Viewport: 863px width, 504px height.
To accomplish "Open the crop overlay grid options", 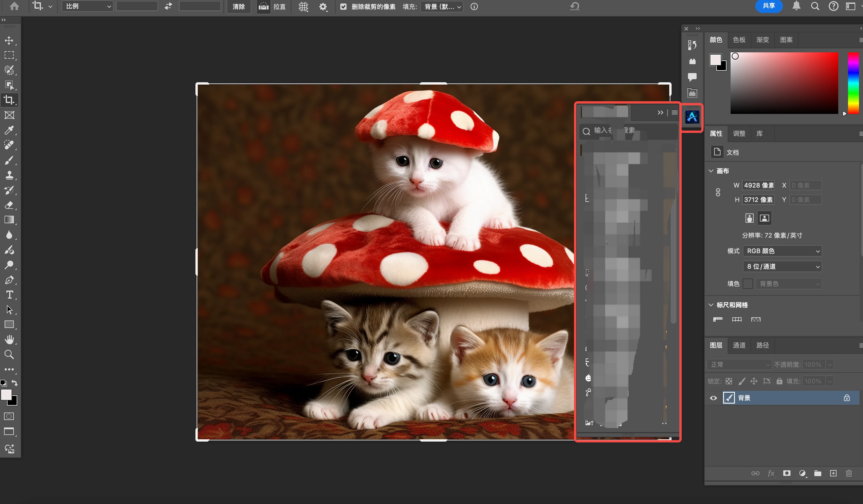I will [x=303, y=7].
